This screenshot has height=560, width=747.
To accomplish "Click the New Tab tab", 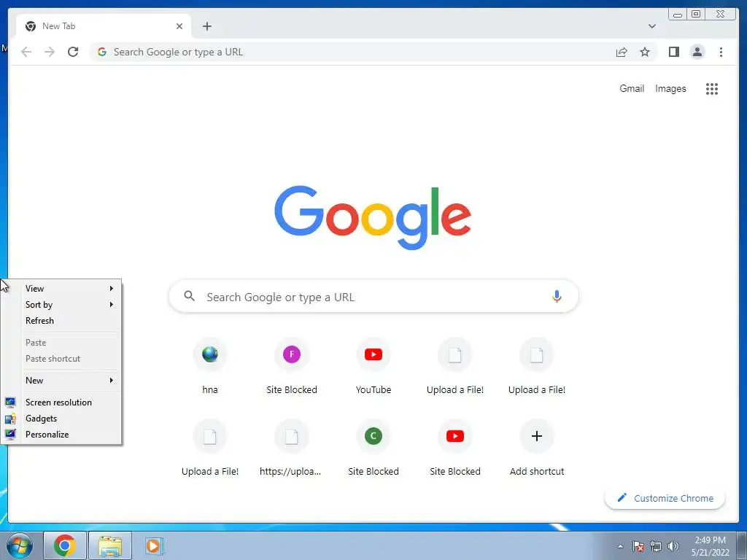I will (x=104, y=26).
